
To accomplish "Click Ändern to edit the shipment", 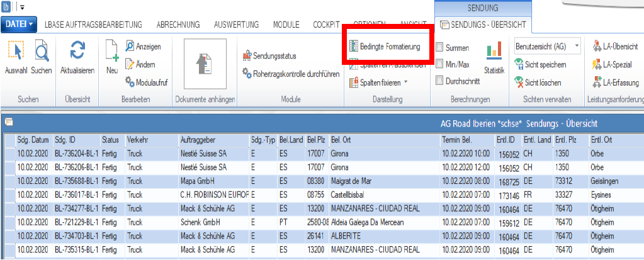I will click(140, 64).
